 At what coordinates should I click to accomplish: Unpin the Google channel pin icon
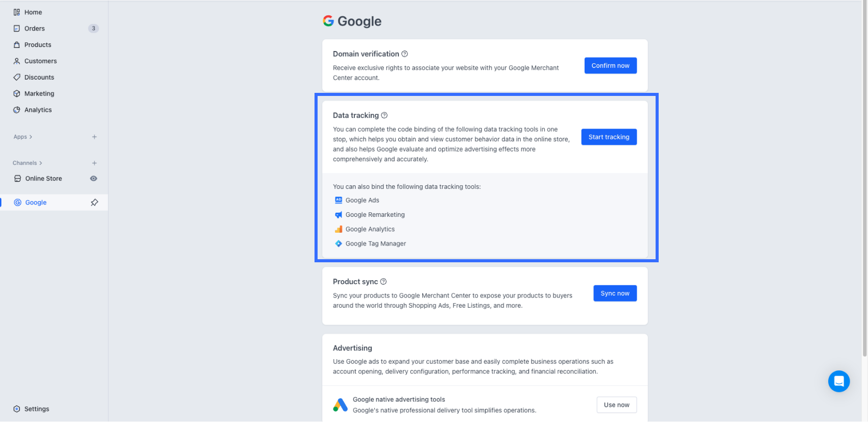(x=94, y=203)
